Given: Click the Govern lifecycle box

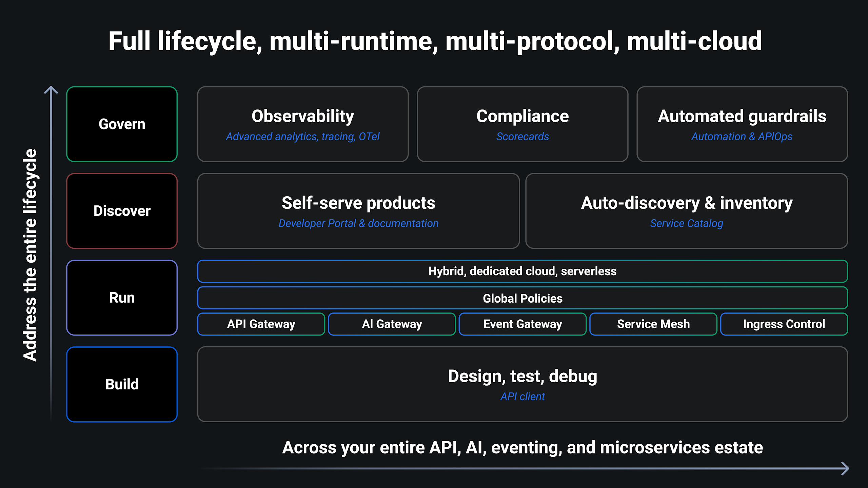Looking at the screenshot, I should point(122,124).
